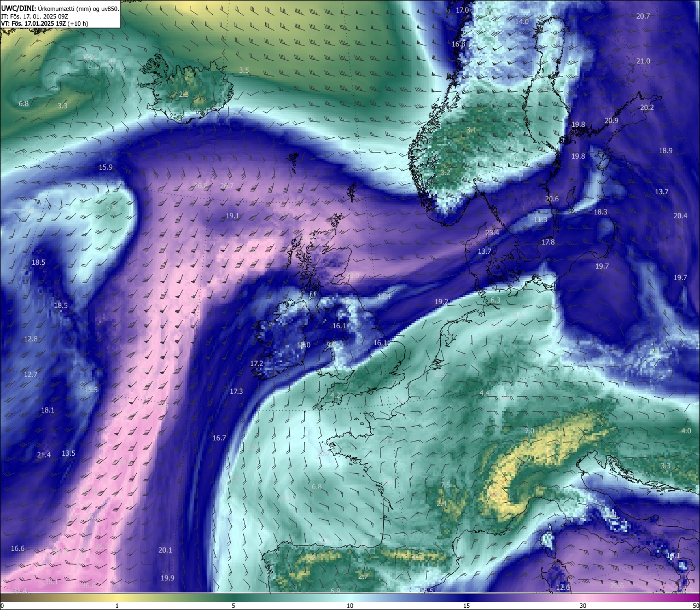Click the 6.3 value label
700x610 pixels.
click(495, 300)
